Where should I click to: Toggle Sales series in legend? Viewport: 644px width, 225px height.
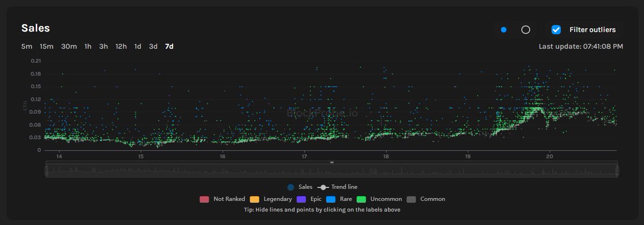click(x=299, y=187)
